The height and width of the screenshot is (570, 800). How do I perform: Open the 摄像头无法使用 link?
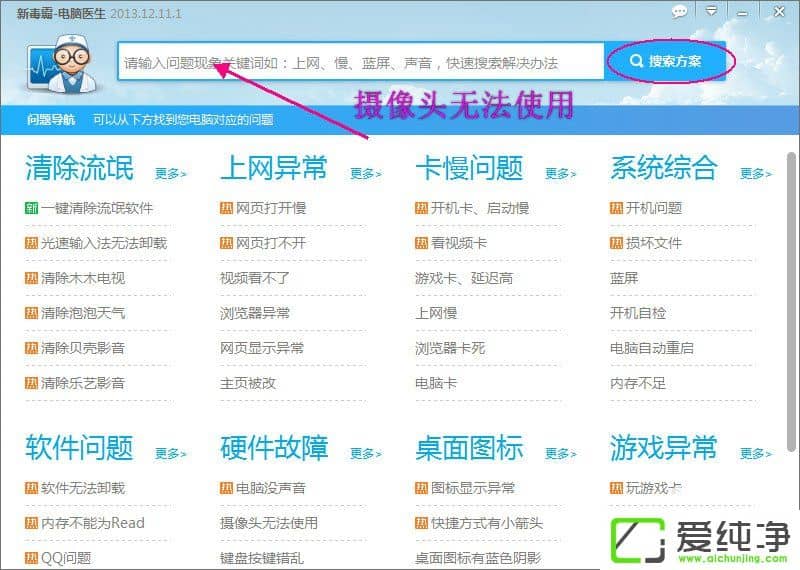[268, 523]
